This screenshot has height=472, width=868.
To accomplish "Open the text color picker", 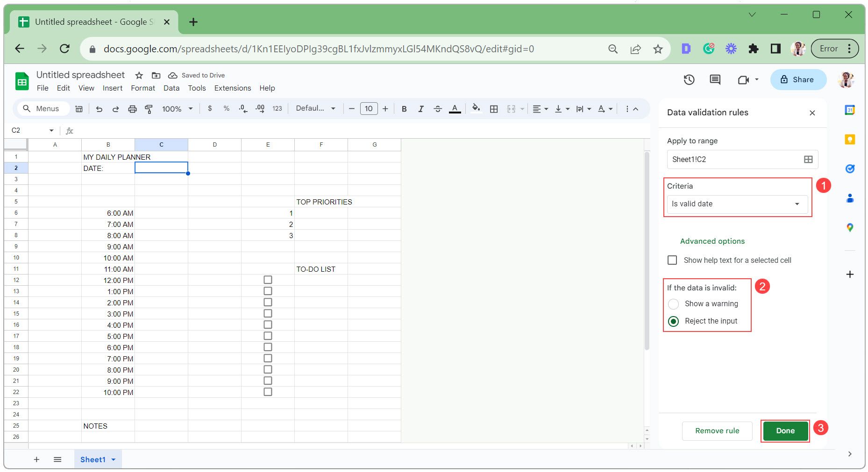I will [454, 108].
